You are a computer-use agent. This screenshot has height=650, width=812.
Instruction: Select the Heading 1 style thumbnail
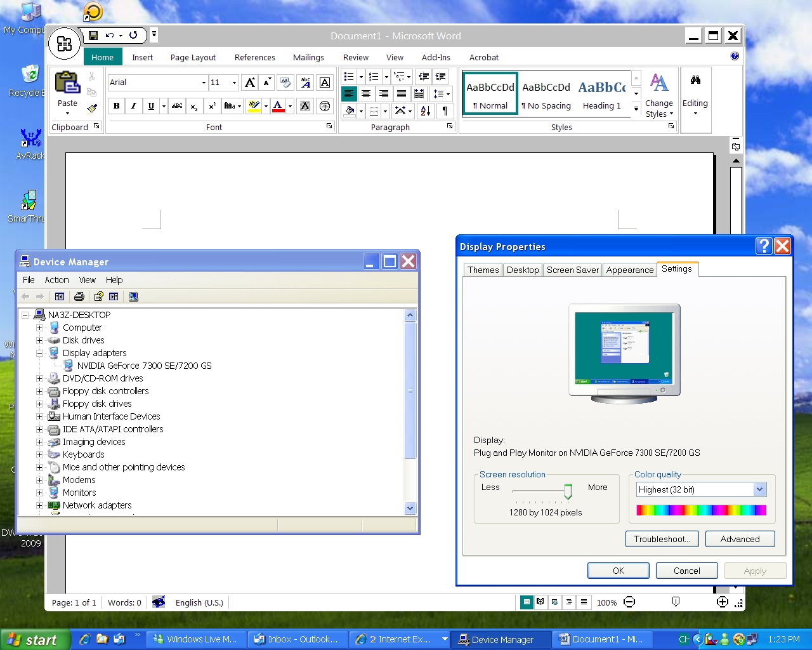click(x=602, y=93)
